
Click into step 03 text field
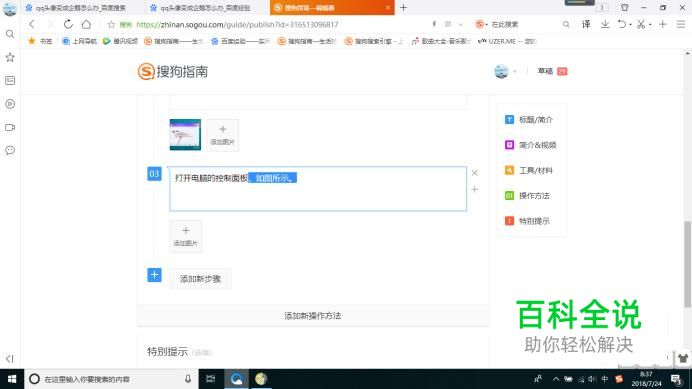(318, 189)
